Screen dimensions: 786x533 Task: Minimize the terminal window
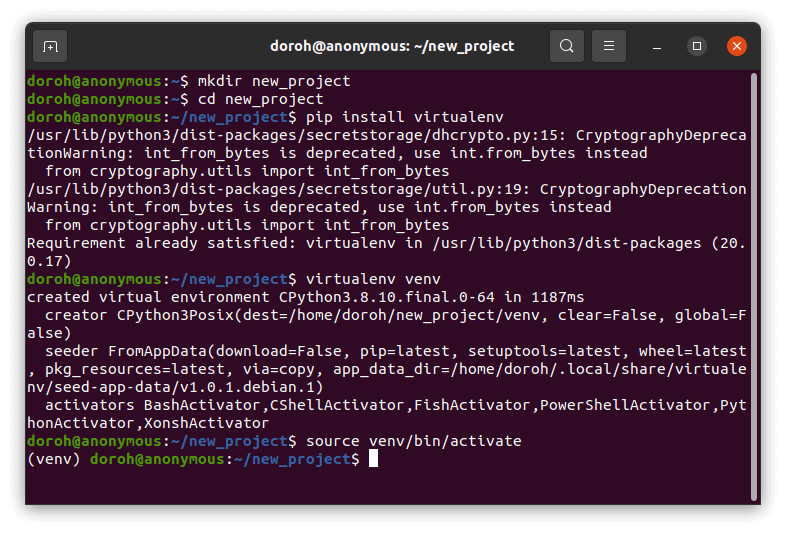[x=658, y=46]
